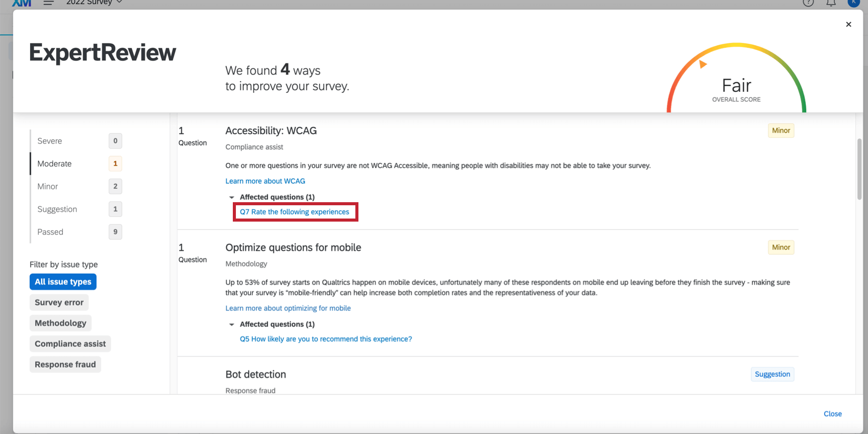Screen dimensions: 868x434
Task: Click the XM logo
Action: [21, 3]
